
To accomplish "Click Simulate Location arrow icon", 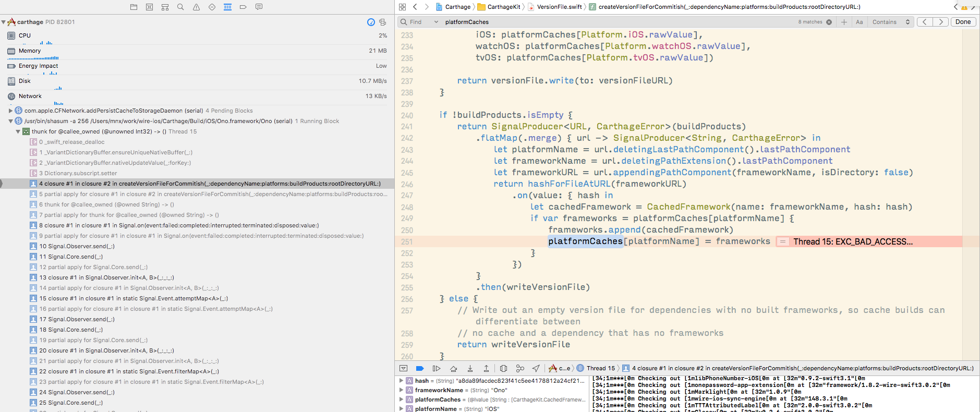I will [536, 368].
